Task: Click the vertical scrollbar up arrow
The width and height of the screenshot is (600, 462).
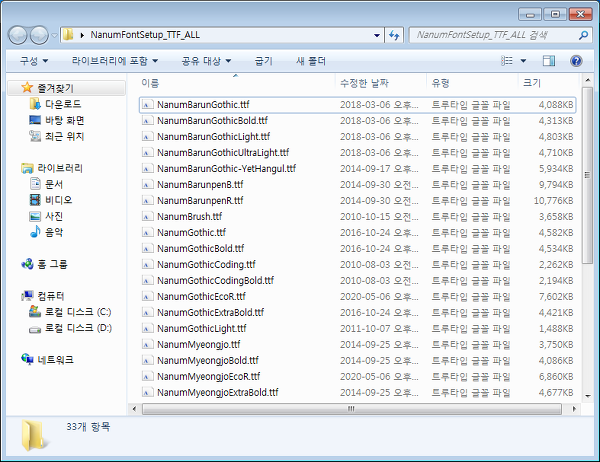Action: (x=587, y=80)
